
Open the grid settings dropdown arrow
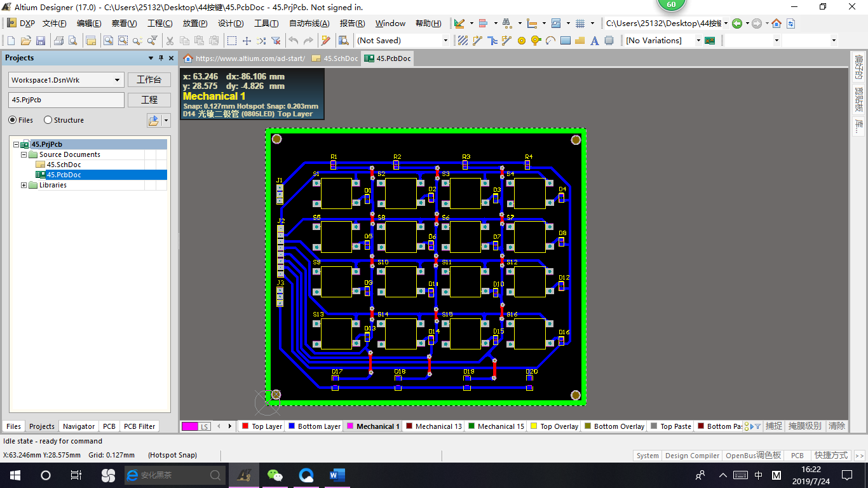592,24
